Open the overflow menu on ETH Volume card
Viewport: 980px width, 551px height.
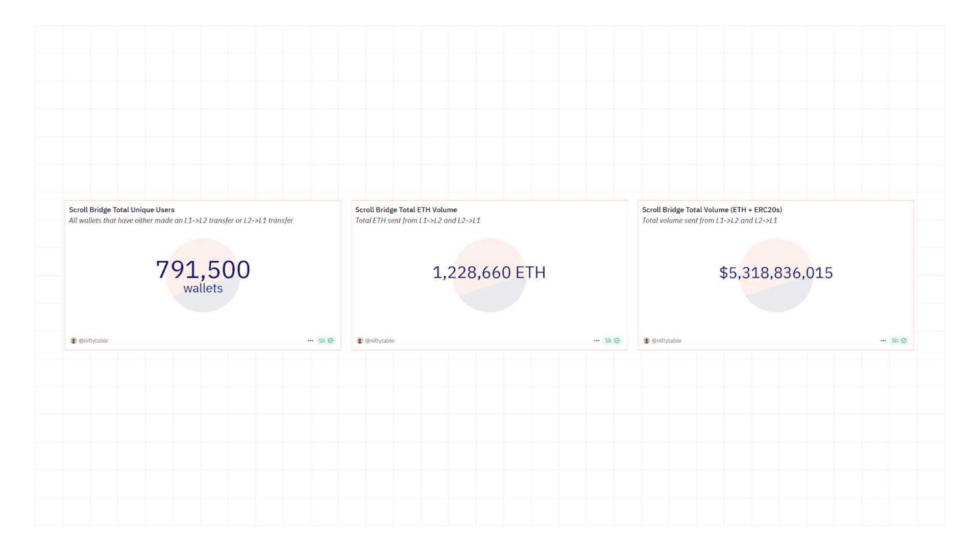tap(597, 340)
